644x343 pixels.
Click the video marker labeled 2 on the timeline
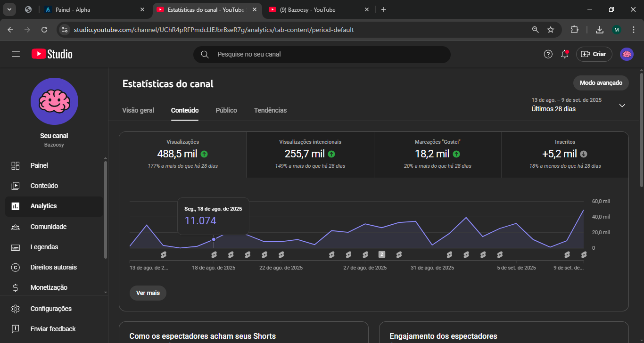coord(382,254)
